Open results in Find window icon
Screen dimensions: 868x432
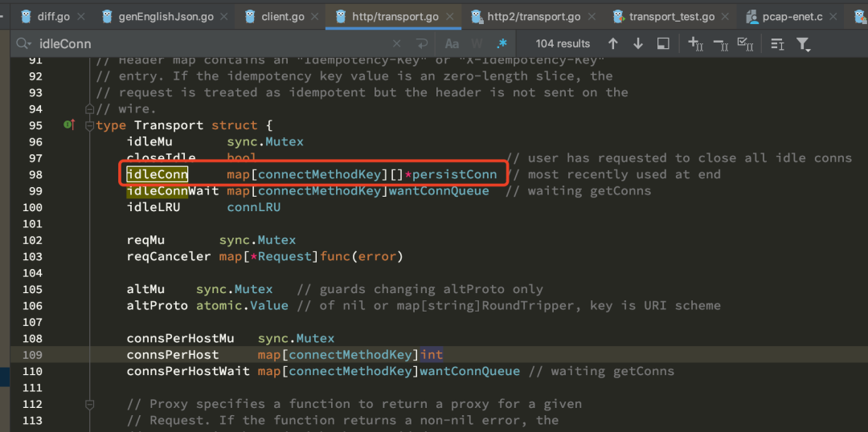pyautogui.click(x=663, y=43)
